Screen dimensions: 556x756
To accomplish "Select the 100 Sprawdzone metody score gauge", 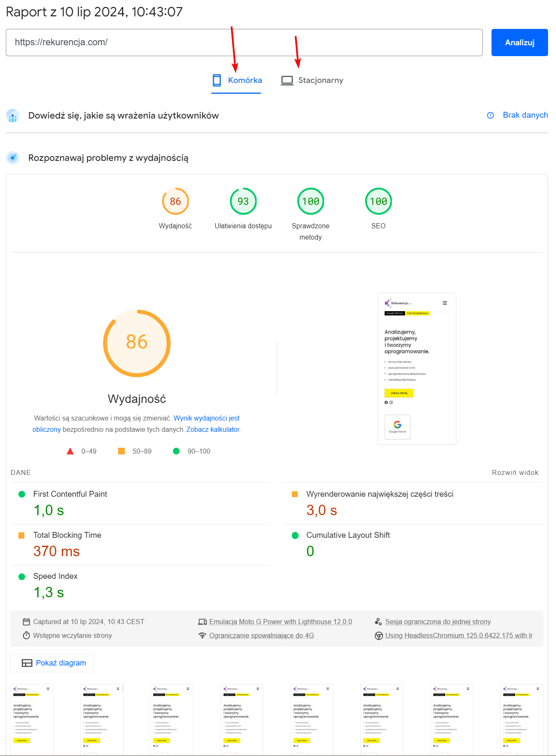I will (x=311, y=201).
